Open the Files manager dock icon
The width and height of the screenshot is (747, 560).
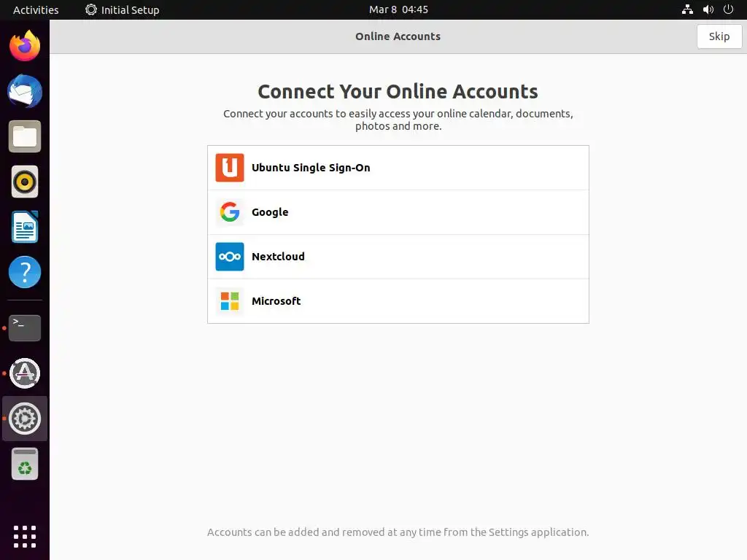(x=25, y=136)
